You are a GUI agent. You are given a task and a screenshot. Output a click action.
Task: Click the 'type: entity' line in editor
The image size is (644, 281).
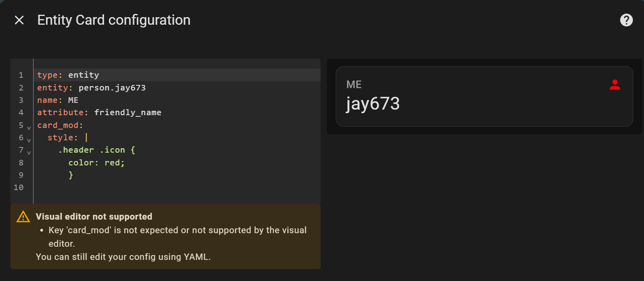tap(68, 75)
